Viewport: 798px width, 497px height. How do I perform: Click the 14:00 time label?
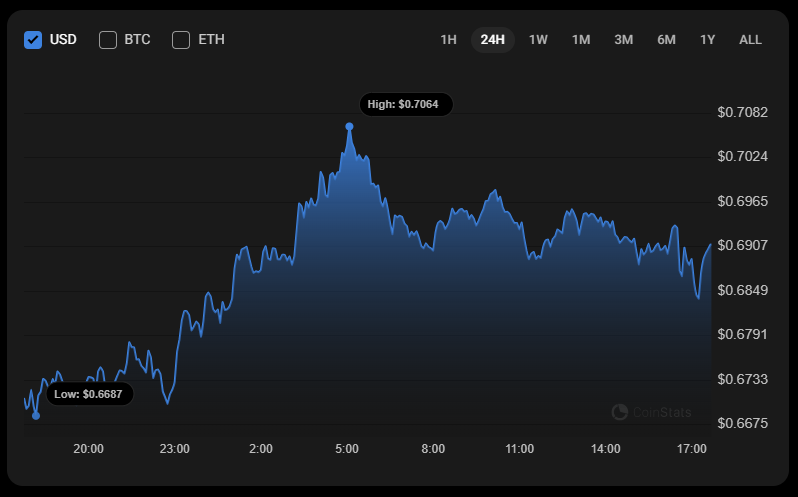[x=606, y=449]
